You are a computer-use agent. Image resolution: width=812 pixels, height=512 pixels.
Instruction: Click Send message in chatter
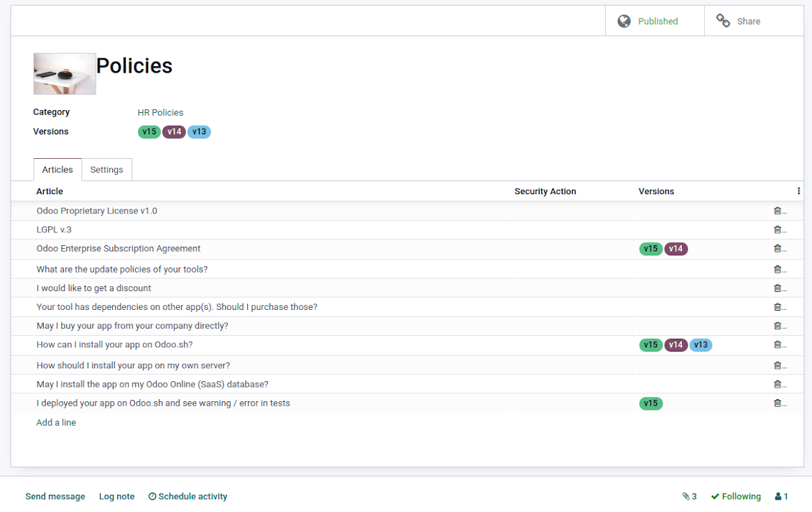(55, 496)
